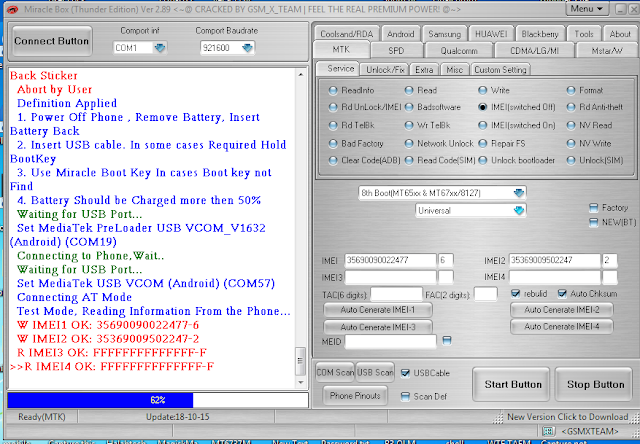Select the CDMA/LG/MI tab

tap(534, 51)
